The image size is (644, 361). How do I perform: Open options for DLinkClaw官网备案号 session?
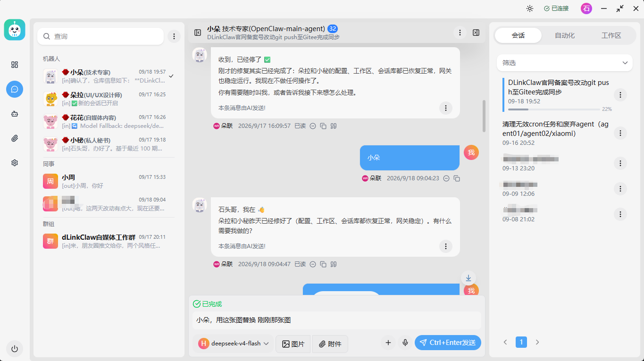(620, 95)
